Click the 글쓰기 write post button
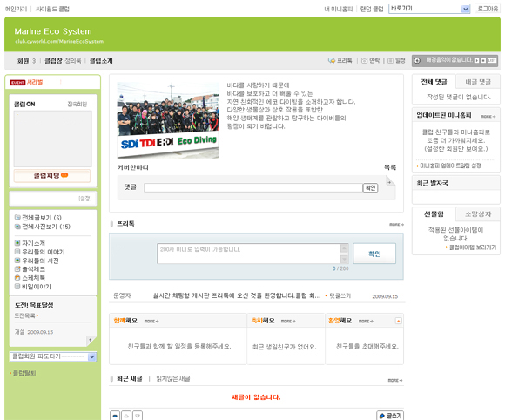The width and height of the screenshot is (505, 420). tap(390, 416)
